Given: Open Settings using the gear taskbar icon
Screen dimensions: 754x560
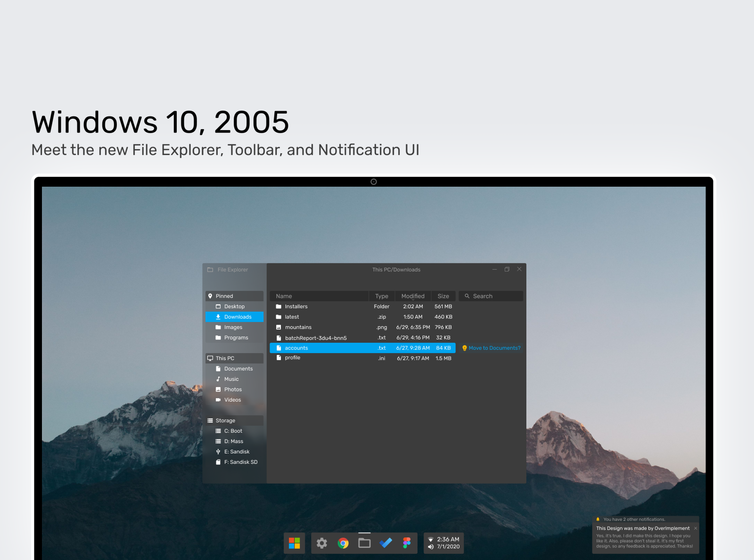Looking at the screenshot, I should point(321,543).
